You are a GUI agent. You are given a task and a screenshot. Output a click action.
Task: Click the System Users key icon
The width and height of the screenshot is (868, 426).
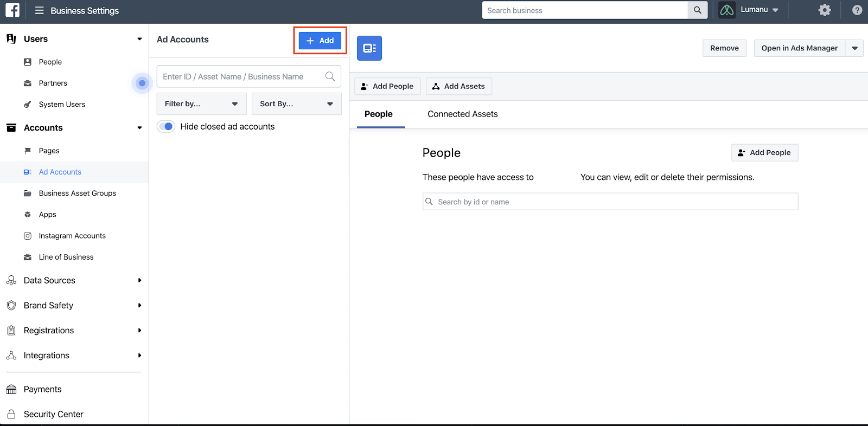click(28, 105)
